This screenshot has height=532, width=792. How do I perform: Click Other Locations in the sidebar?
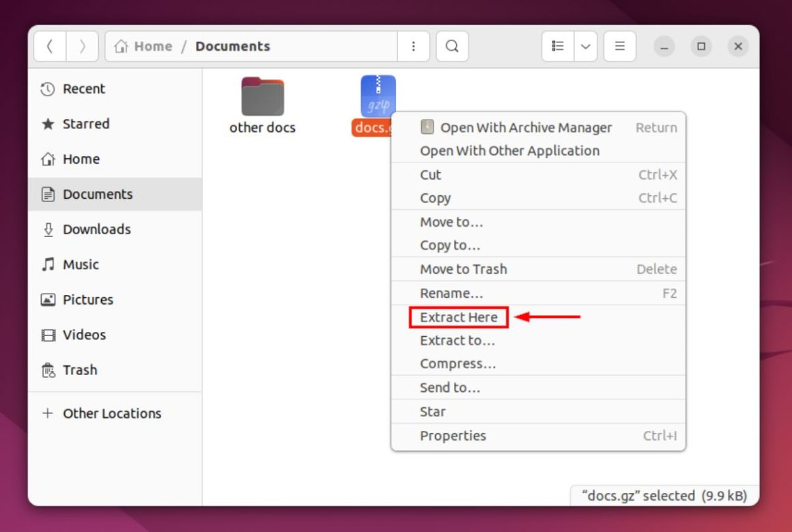[111, 413]
